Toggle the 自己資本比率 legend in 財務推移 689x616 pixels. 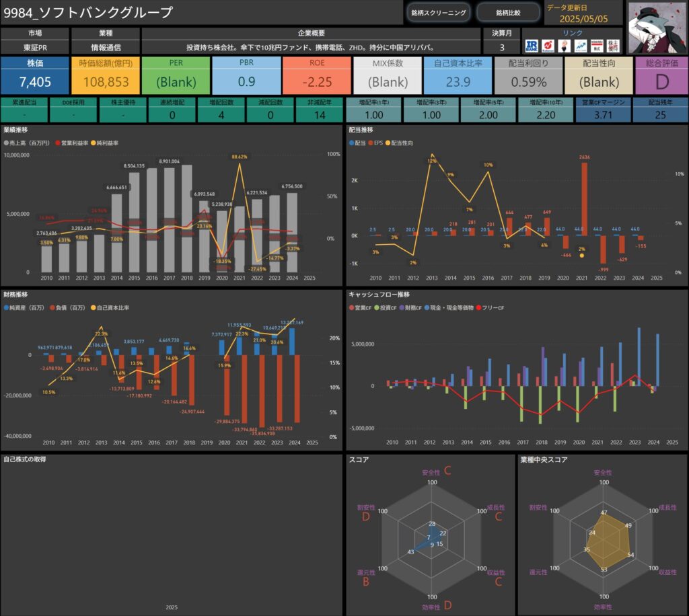pos(110,308)
